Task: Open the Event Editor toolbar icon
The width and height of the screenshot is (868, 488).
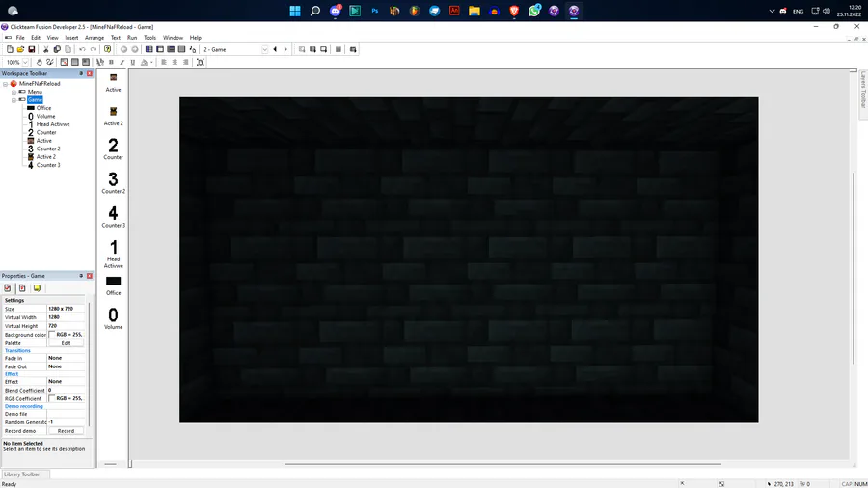Action: (x=171, y=49)
